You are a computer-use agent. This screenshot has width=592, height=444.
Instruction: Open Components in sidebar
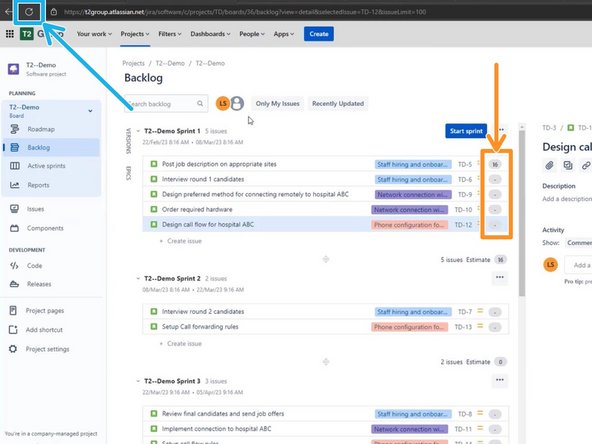pos(45,228)
